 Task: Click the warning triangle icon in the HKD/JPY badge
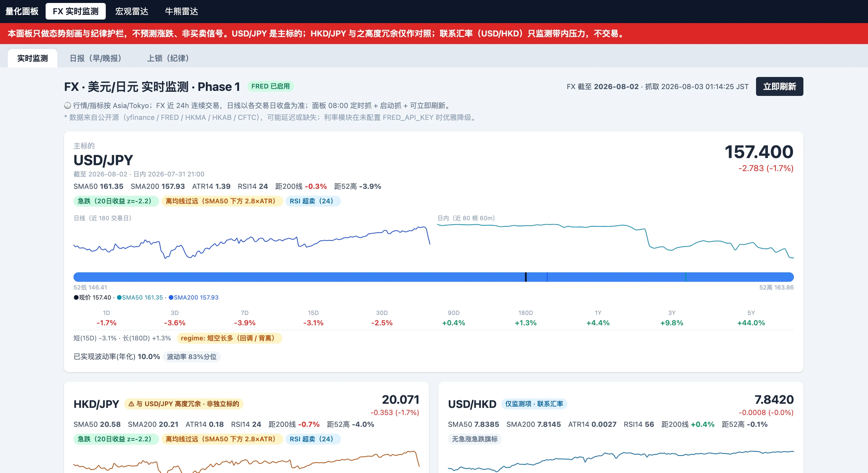[x=132, y=404]
